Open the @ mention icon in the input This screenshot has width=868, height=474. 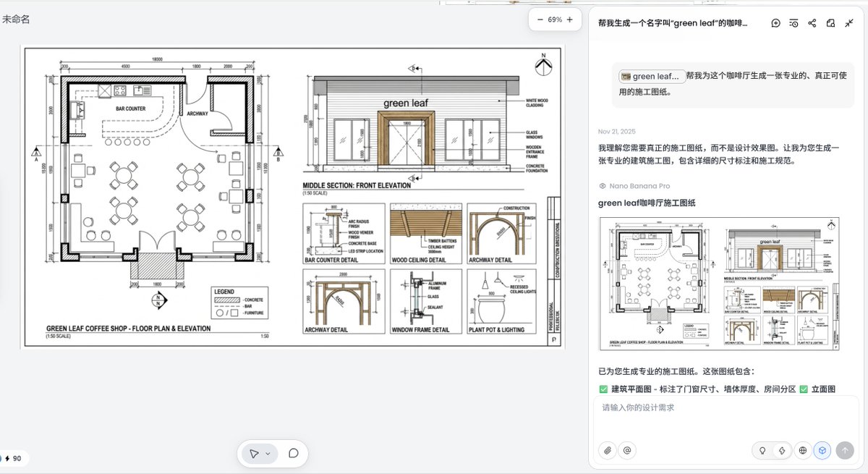click(626, 450)
